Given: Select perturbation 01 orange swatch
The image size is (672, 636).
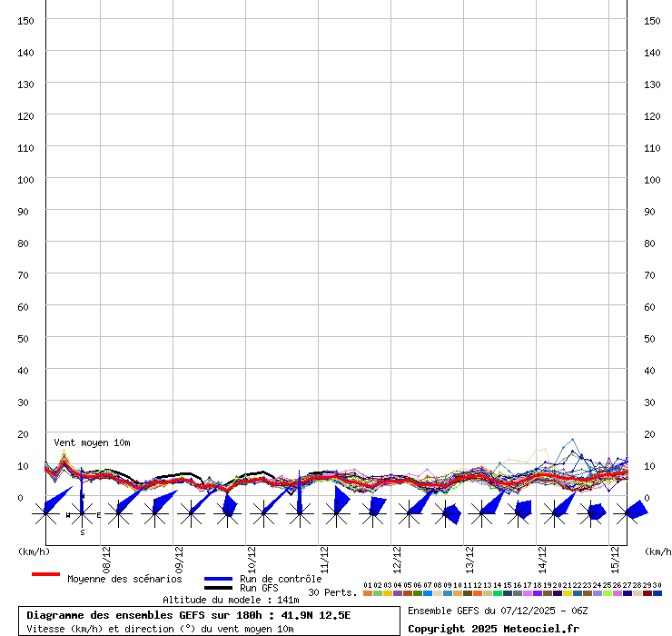Looking at the screenshot, I should [x=368, y=593].
